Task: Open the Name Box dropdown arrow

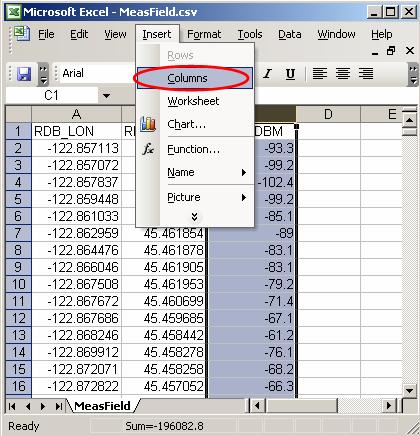Action: click(x=106, y=96)
